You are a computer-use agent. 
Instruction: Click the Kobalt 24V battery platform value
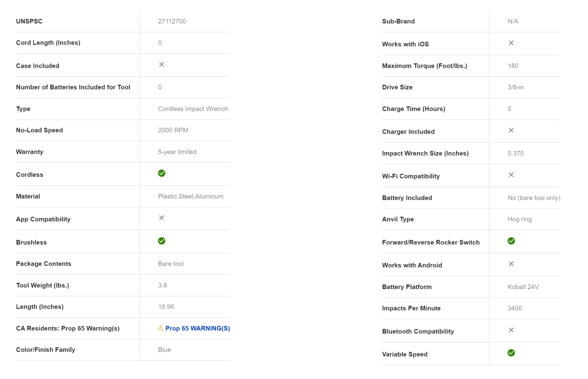pos(523,287)
